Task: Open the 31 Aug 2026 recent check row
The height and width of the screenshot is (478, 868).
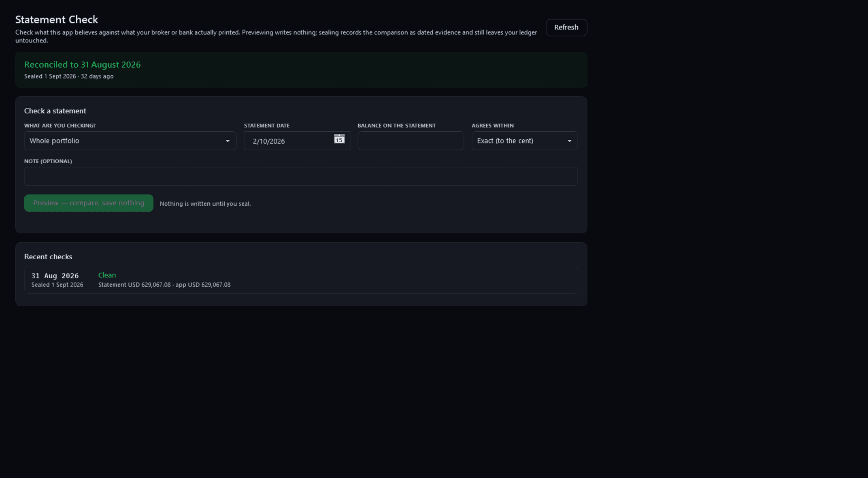Action: coord(301,280)
